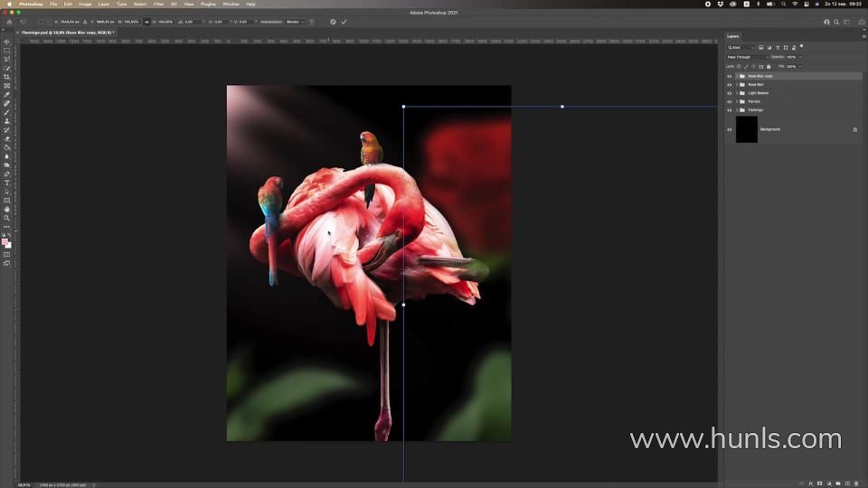Expand the Light Beams layer group
Viewport: 868px width, 488px height.
[x=736, y=93]
